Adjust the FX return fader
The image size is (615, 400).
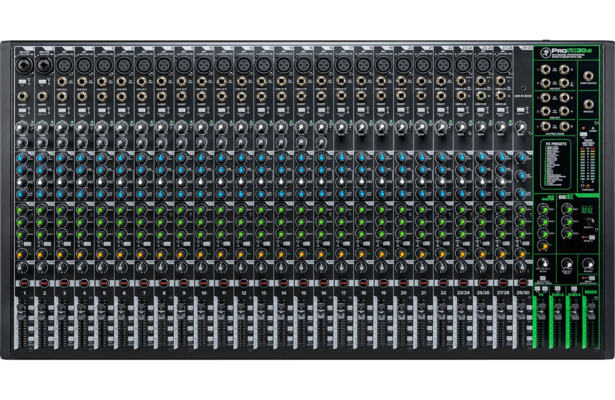[541, 310]
